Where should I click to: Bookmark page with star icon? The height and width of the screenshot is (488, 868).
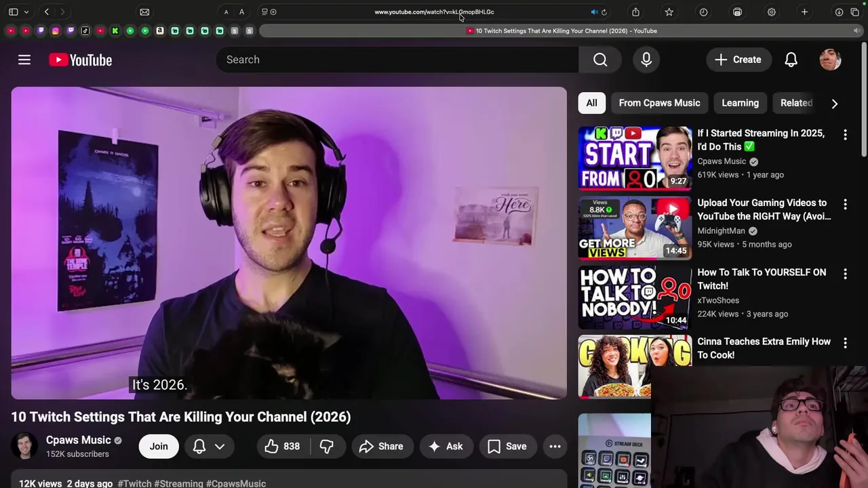tap(669, 12)
